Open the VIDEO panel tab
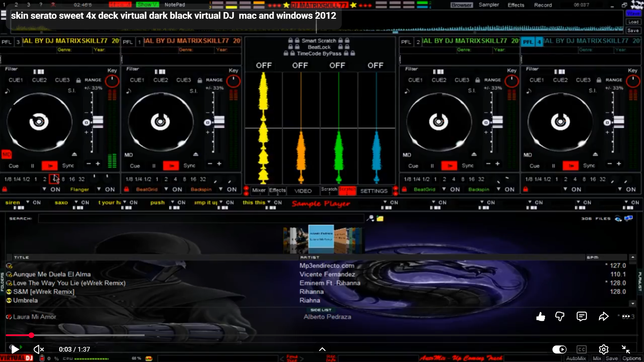 tap(303, 191)
